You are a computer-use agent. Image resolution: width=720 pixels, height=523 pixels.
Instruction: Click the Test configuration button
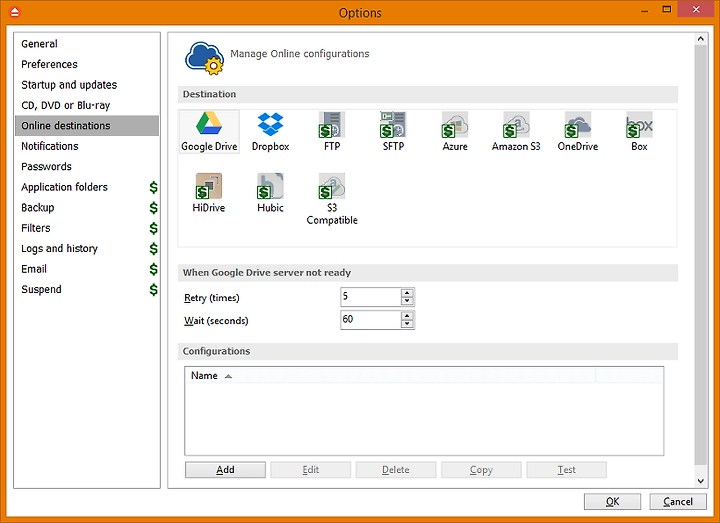point(567,470)
